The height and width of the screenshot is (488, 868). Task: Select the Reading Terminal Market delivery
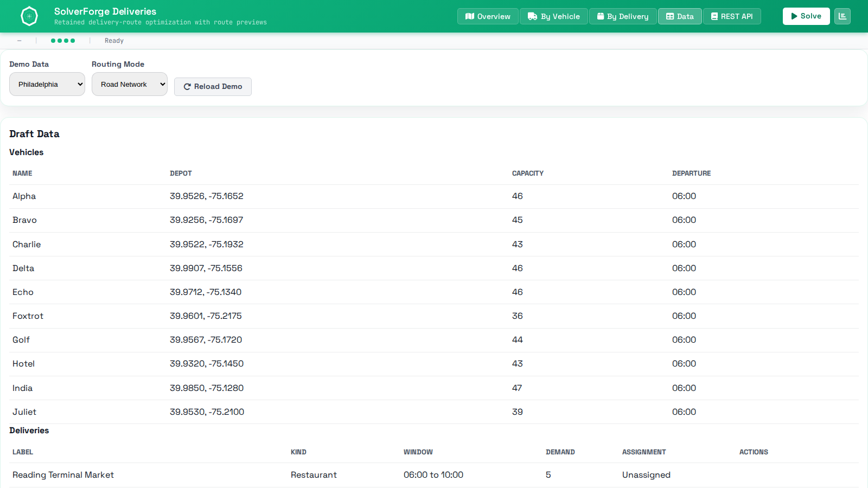(x=63, y=475)
